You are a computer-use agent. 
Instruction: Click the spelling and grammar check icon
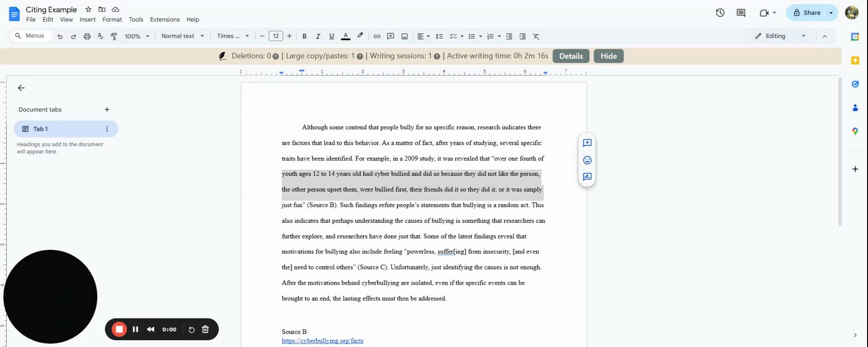(x=100, y=36)
